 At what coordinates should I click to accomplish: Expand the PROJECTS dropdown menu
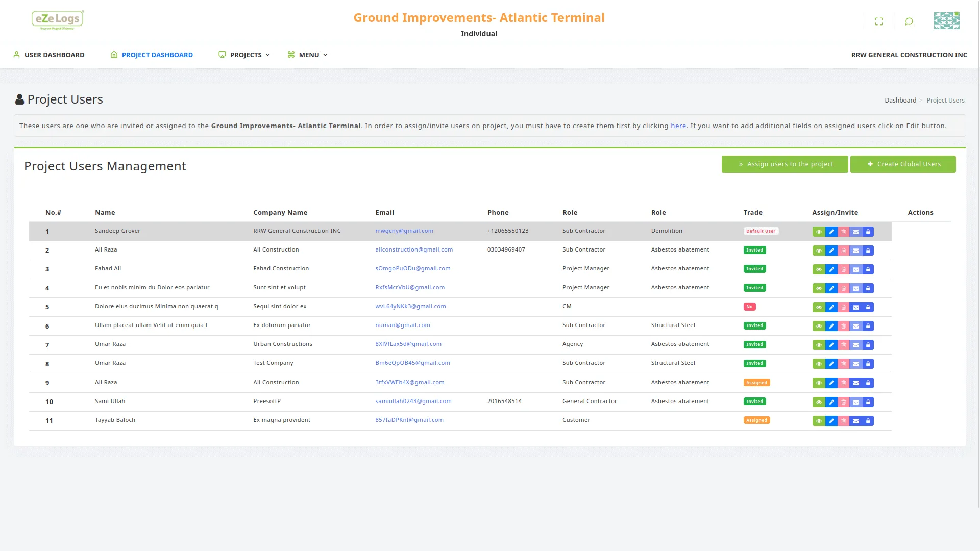[x=245, y=55]
